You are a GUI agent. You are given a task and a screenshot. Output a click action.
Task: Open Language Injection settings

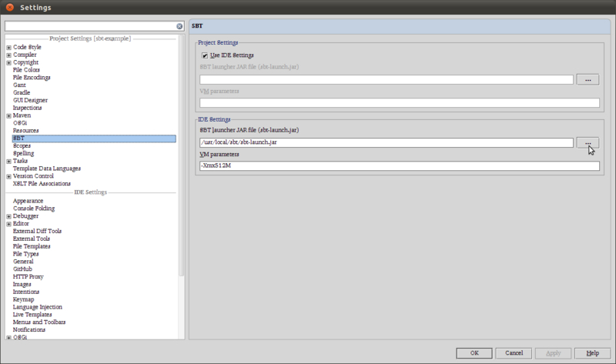tap(37, 307)
